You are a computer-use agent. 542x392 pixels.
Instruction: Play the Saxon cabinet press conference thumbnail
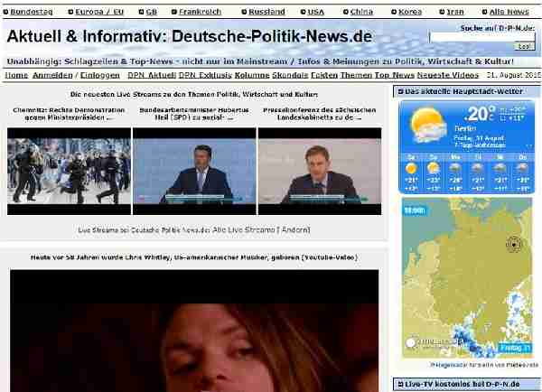click(x=320, y=171)
